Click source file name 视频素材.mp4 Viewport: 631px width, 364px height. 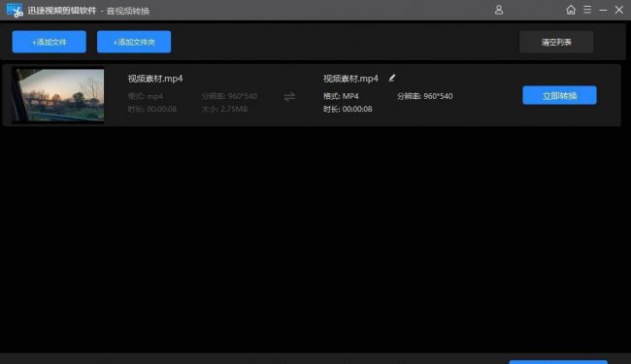[155, 79]
